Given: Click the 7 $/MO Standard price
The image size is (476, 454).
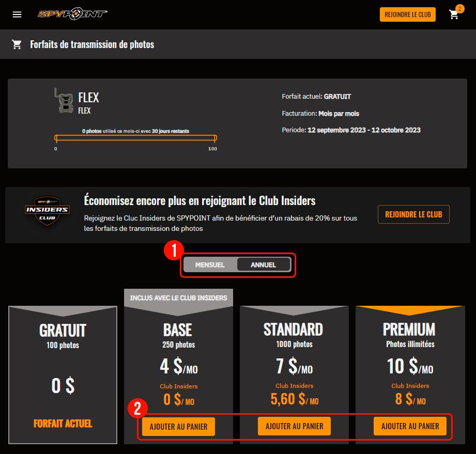Looking at the screenshot, I should tap(294, 366).
